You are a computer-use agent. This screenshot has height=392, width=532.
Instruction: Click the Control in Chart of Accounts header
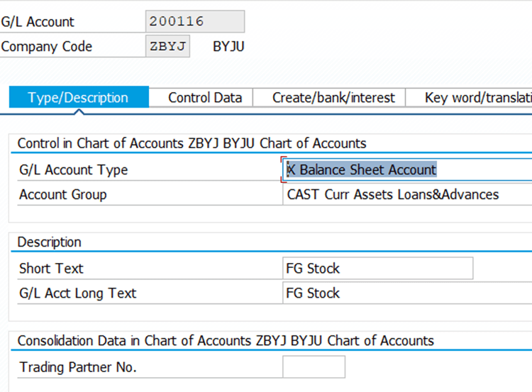point(192,143)
